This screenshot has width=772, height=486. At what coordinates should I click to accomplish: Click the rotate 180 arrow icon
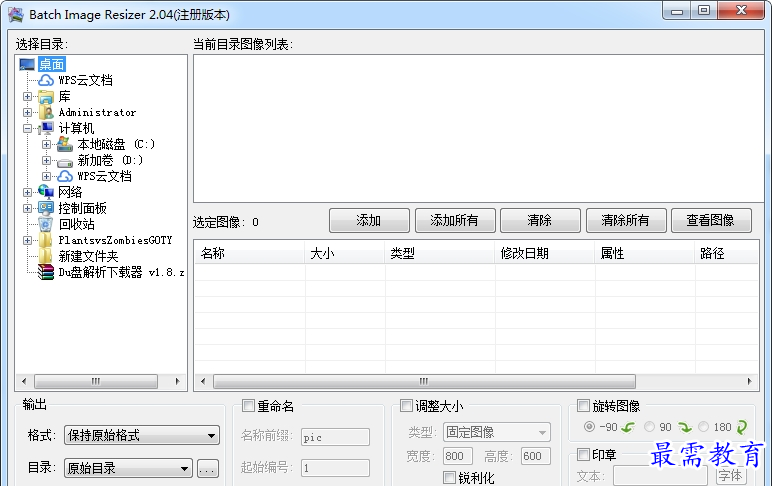tap(742, 427)
